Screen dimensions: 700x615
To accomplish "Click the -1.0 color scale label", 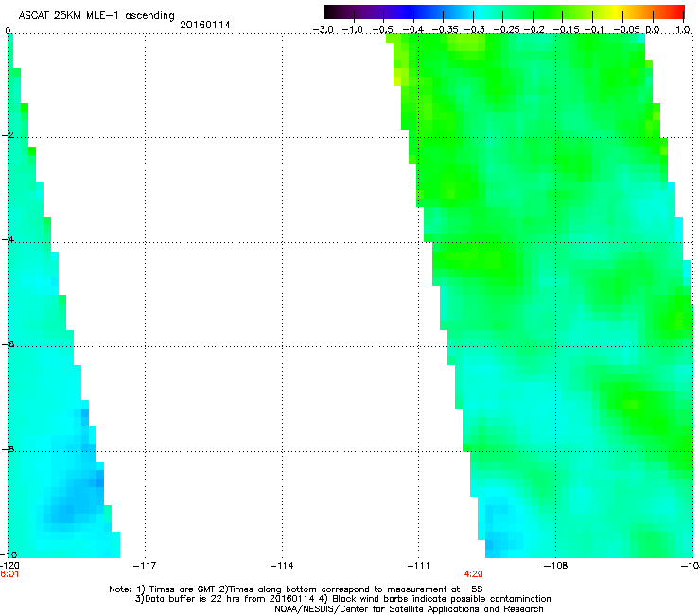I will tap(354, 30).
